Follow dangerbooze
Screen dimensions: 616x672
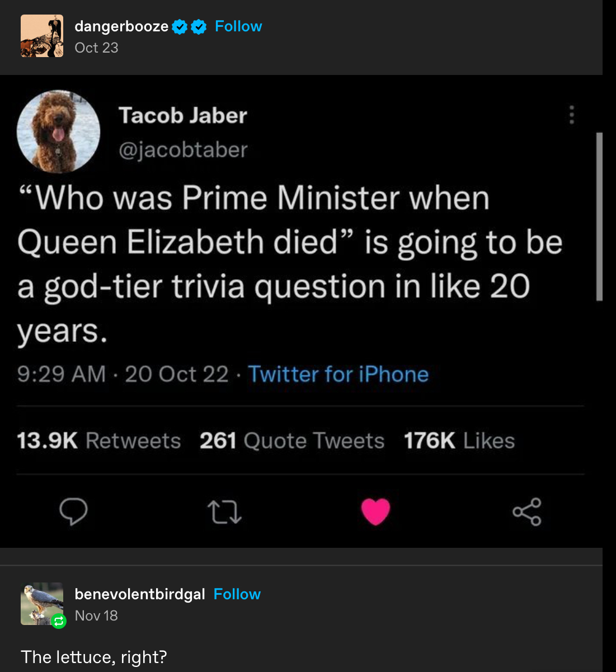[x=238, y=26]
